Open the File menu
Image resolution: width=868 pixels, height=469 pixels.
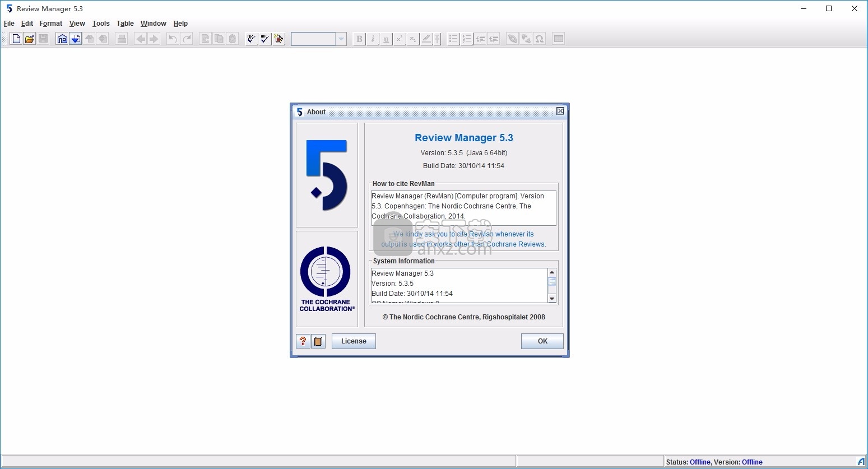(x=9, y=24)
